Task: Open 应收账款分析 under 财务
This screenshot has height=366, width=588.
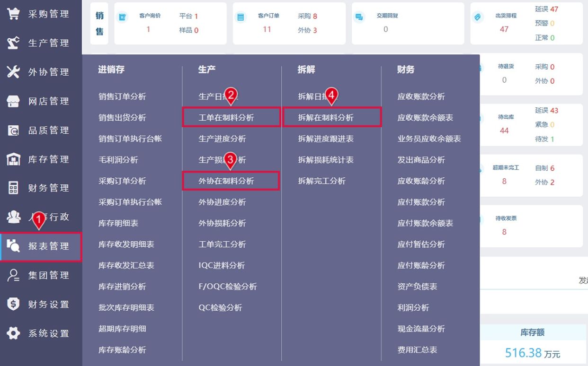Action: (x=421, y=96)
